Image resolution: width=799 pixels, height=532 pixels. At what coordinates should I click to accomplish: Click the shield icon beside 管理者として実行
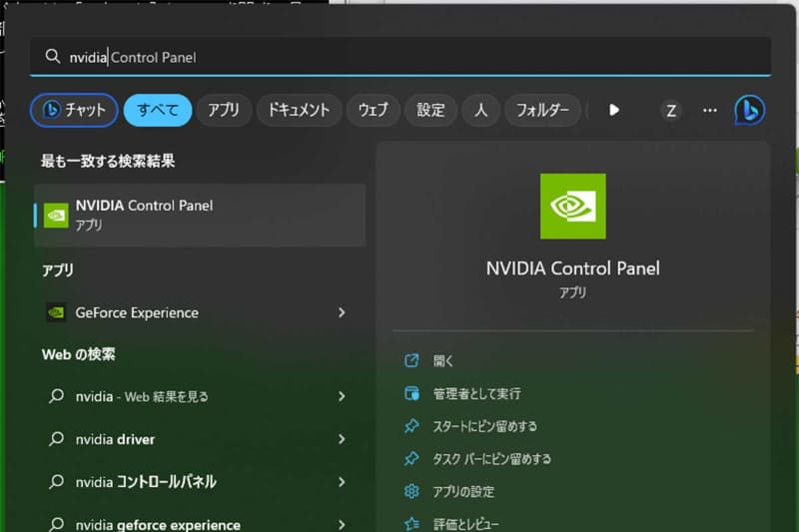[x=411, y=393]
